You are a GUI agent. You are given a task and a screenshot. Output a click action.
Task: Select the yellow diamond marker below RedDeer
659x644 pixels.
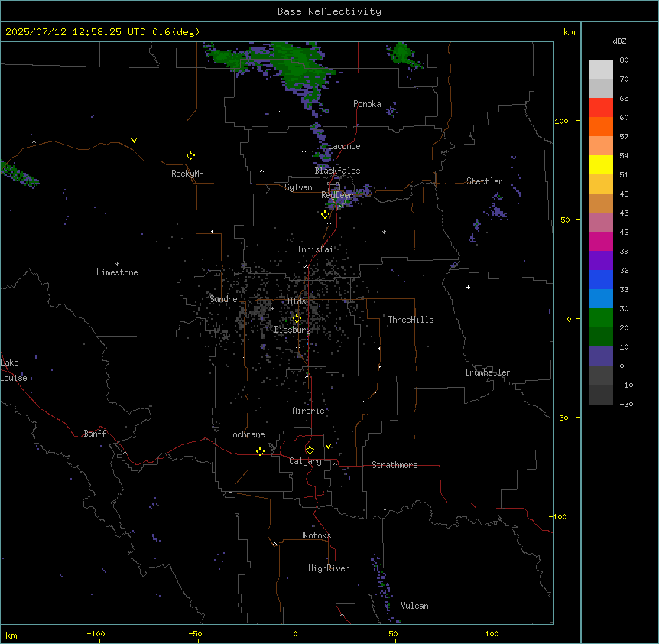[326, 215]
